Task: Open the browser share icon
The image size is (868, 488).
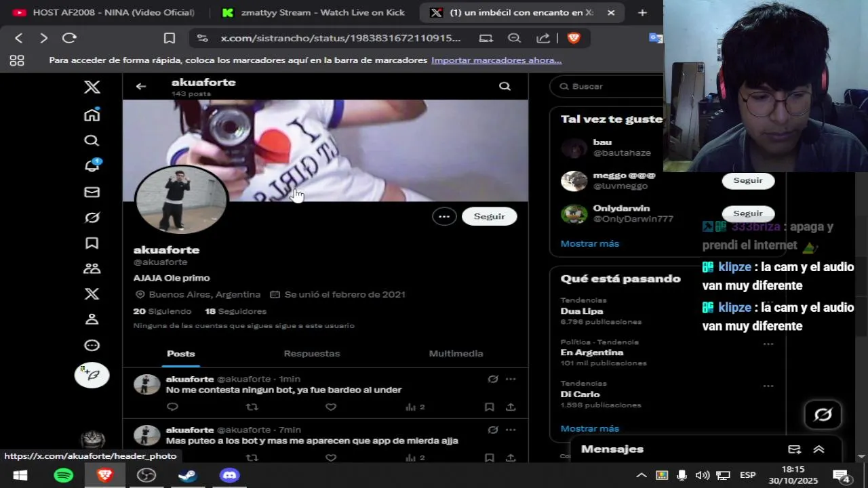Action: tap(543, 38)
